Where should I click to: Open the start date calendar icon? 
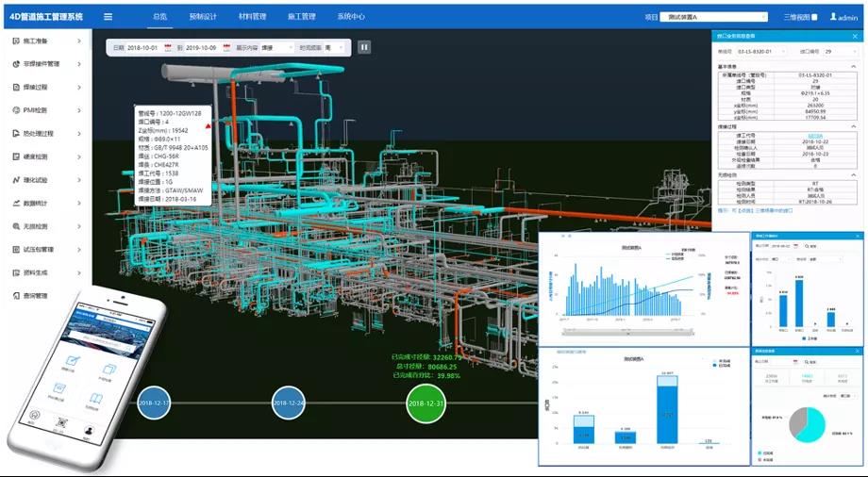click(x=168, y=47)
